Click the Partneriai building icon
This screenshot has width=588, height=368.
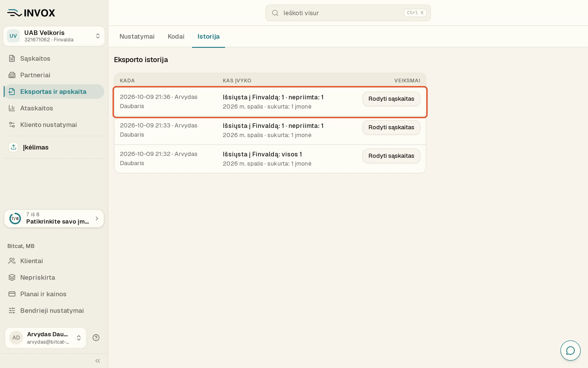pos(12,75)
